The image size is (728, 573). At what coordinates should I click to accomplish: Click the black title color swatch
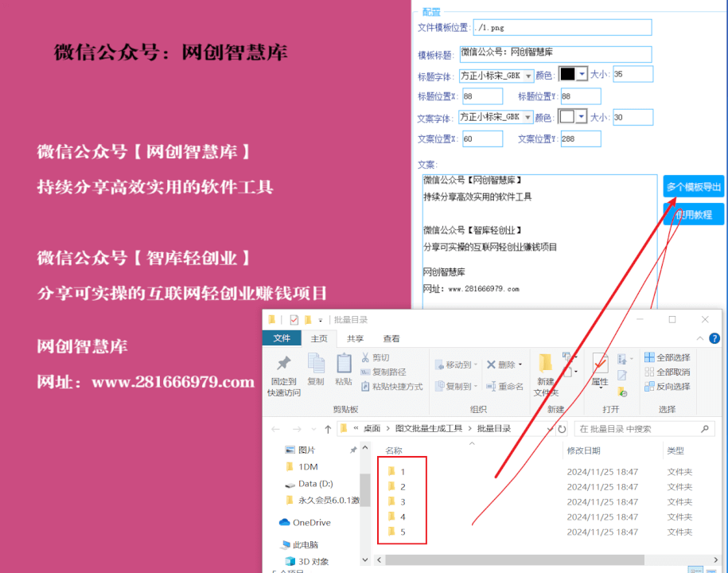(x=567, y=74)
